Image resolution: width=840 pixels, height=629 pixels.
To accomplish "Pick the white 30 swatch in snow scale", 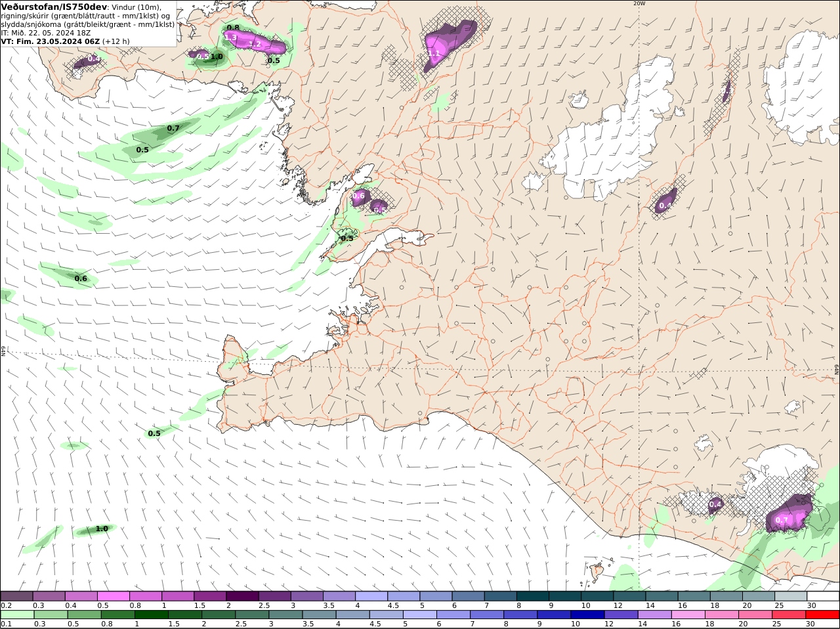I will click(823, 596).
